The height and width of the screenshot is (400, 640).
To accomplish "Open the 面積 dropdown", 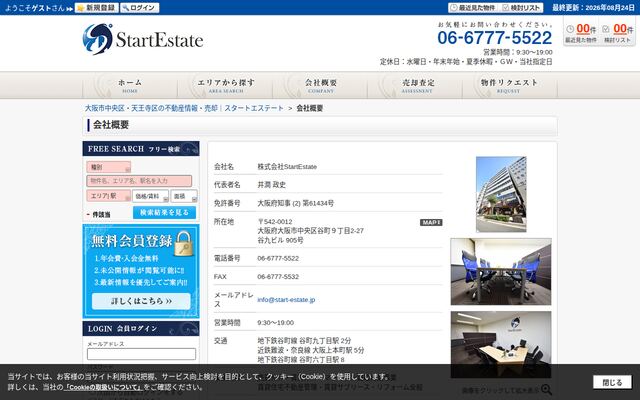I will coord(184,196).
